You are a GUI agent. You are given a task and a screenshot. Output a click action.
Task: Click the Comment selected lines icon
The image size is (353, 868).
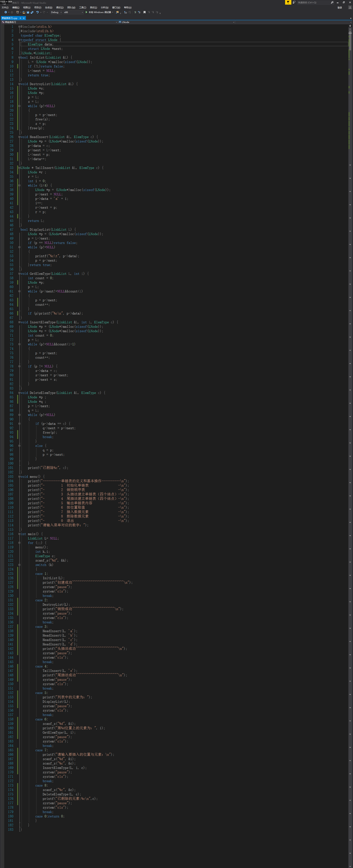coord(135,12)
